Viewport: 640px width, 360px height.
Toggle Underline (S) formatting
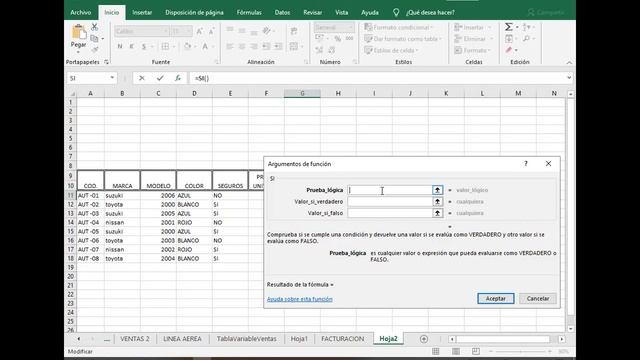pyautogui.click(x=144, y=46)
